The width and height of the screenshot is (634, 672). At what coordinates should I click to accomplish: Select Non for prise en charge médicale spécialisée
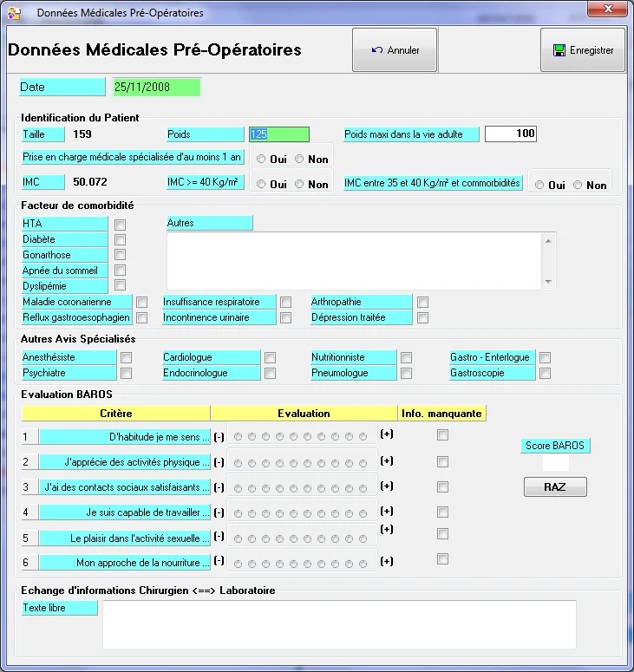click(299, 159)
